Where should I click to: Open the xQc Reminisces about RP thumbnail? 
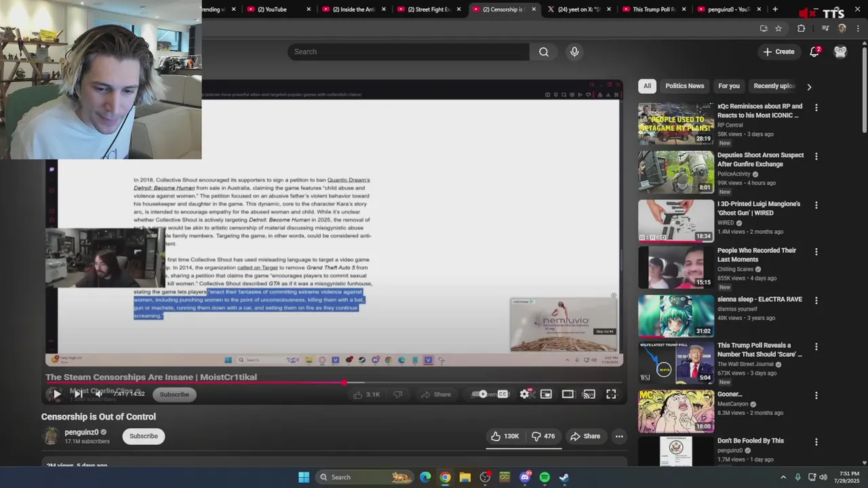click(675, 123)
